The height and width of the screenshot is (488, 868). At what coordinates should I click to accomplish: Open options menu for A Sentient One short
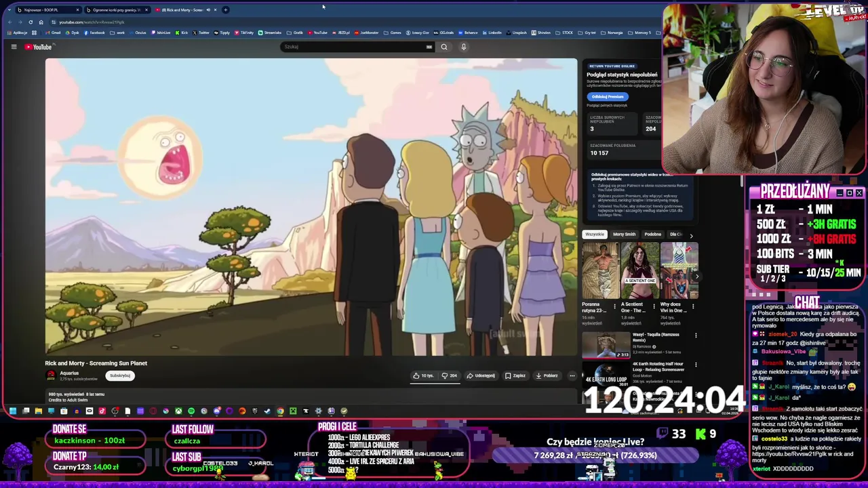point(654,306)
